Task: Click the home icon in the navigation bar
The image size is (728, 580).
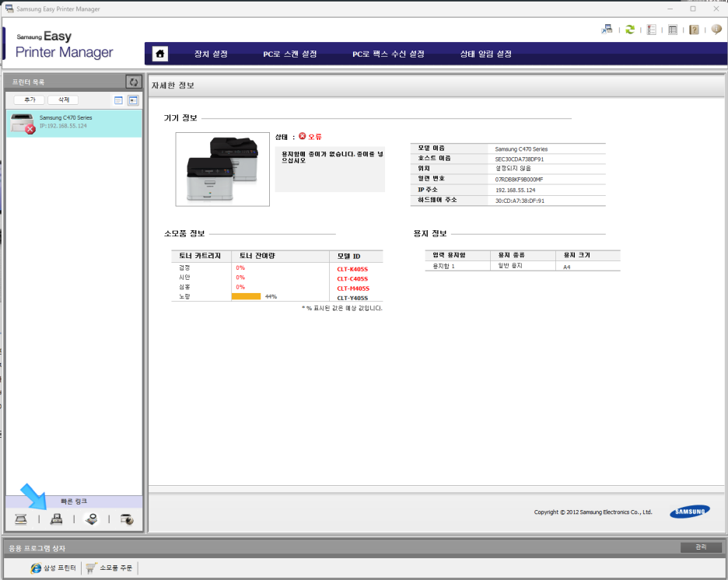Action: (x=159, y=54)
